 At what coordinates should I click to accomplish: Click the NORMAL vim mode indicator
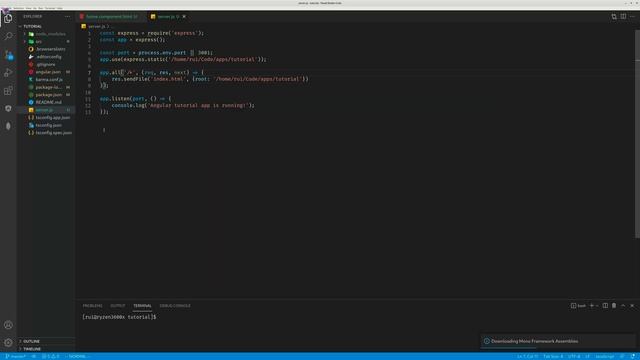point(77,356)
